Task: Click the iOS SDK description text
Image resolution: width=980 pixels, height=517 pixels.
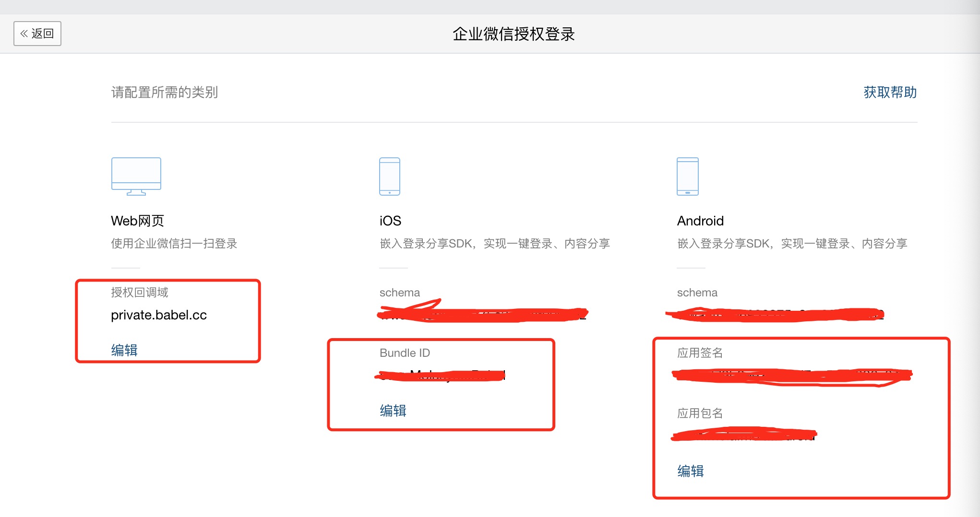Action: [x=495, y=244]
